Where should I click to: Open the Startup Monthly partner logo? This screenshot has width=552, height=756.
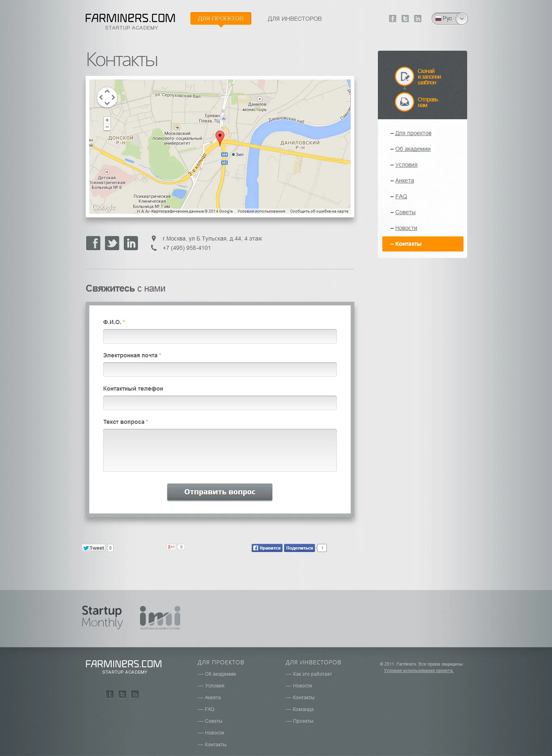[x=102, y=617]
